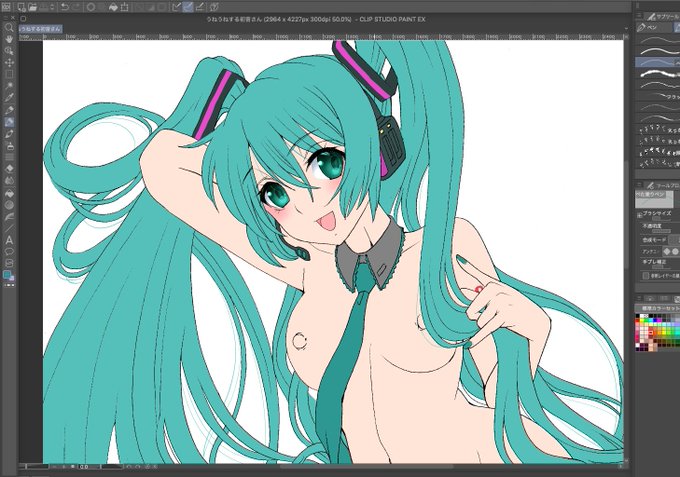Click the Save icon's dropdown arrows
The image size is (680, 477).
(x=53, y=7)
